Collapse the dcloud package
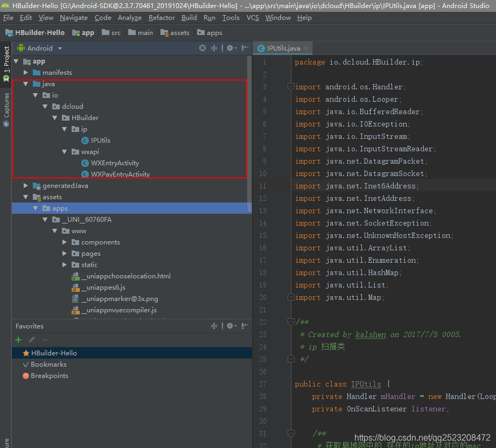496x448 pixels. click(x=45, y=107)
